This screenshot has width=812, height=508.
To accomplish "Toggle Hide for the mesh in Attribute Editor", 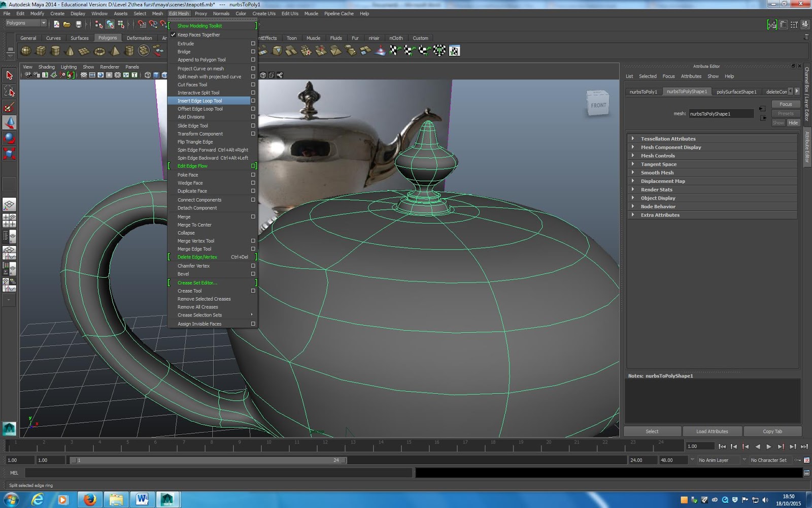I will 793,122.
